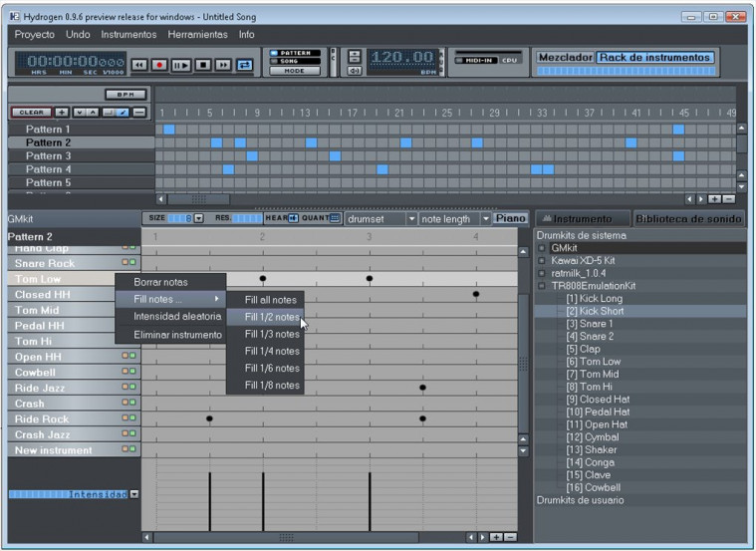Solo the Ride Jazz instrument
This screenshot has height=551, width=756.
click(x=132, y=387)
